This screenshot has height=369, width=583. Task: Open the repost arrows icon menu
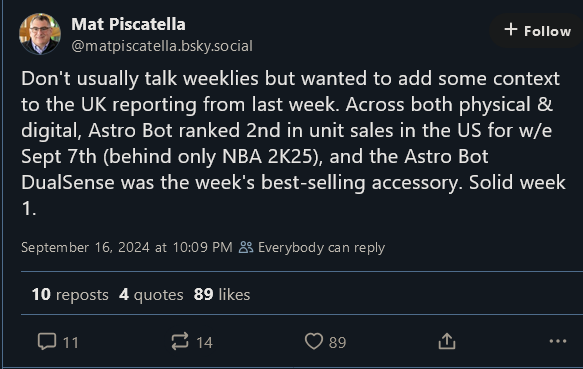pos(180,341)
